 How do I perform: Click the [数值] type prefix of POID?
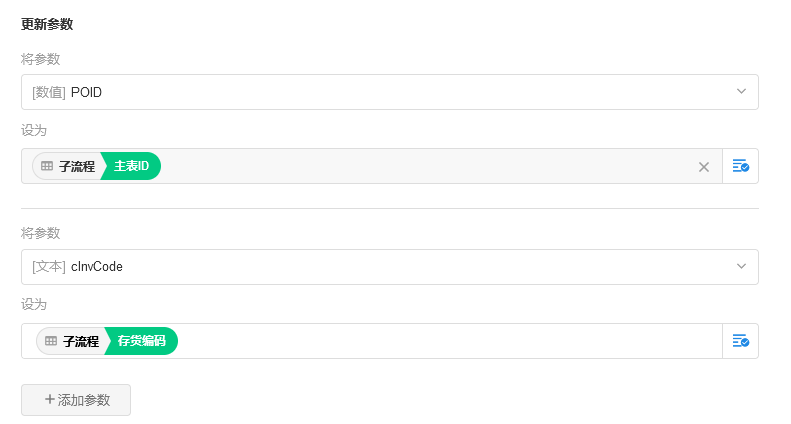[x=49, y=92]
